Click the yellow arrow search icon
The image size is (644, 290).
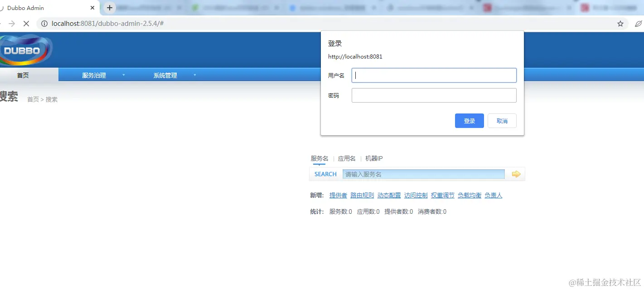coord(515,174)
